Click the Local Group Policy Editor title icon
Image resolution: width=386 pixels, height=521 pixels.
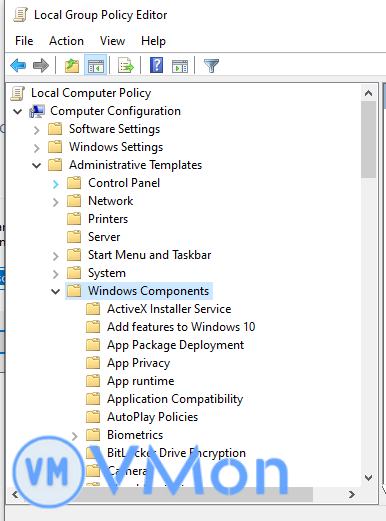pos(20,15)
